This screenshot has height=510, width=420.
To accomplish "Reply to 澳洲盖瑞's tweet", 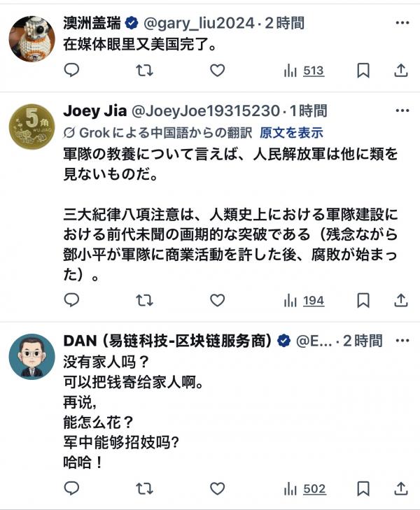I will click(72, 70).
